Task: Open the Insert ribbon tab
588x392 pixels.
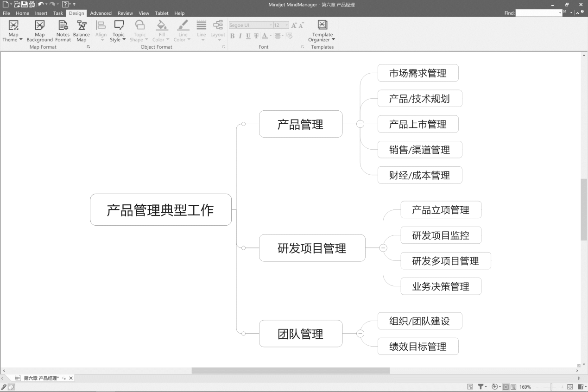Action: [41, 13]
